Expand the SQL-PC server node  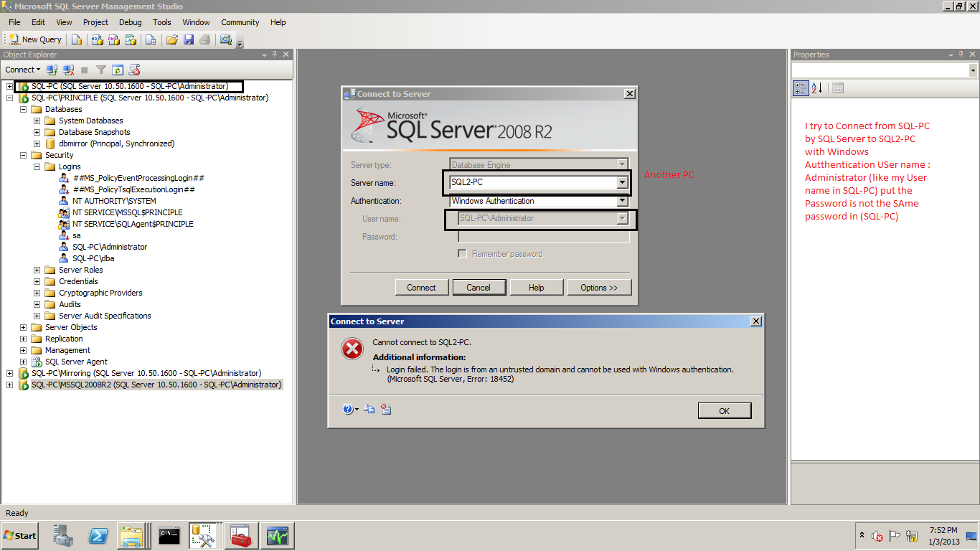coord(9,86)
